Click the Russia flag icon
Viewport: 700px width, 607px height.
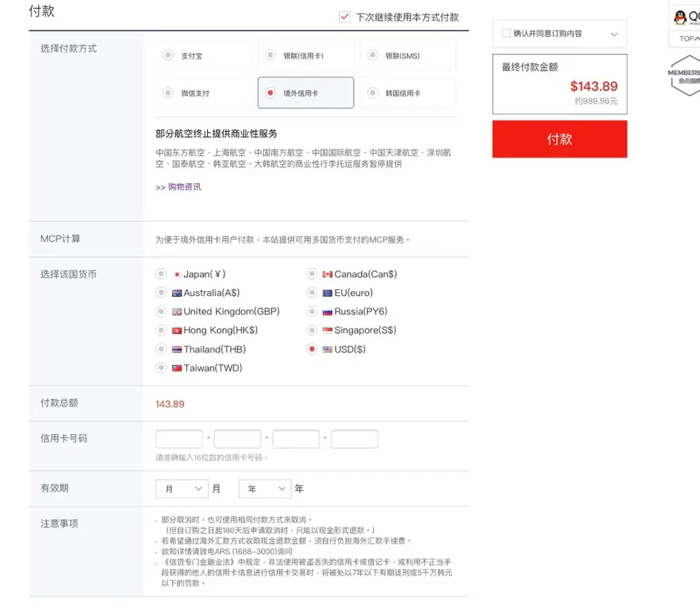[327, 312]
